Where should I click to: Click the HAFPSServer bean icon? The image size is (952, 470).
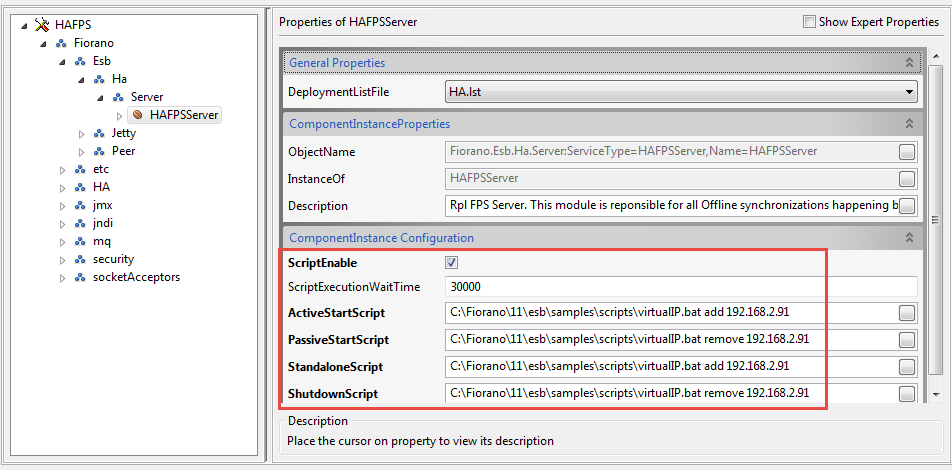(x=138, y=115)
